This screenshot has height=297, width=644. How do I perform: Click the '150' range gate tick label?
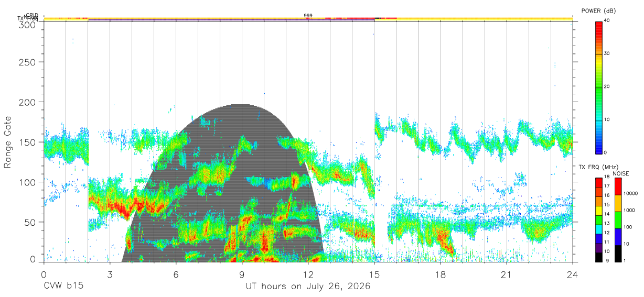tap(28, 142)
